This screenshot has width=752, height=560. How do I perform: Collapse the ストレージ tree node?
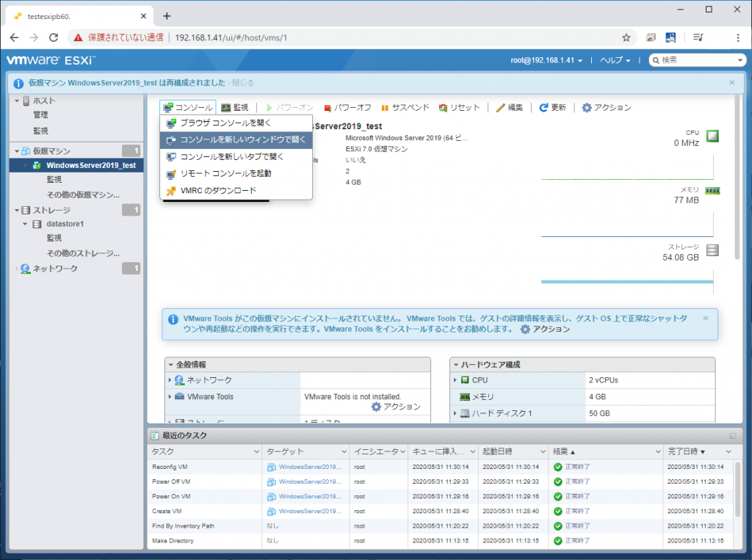coord(17,210)
